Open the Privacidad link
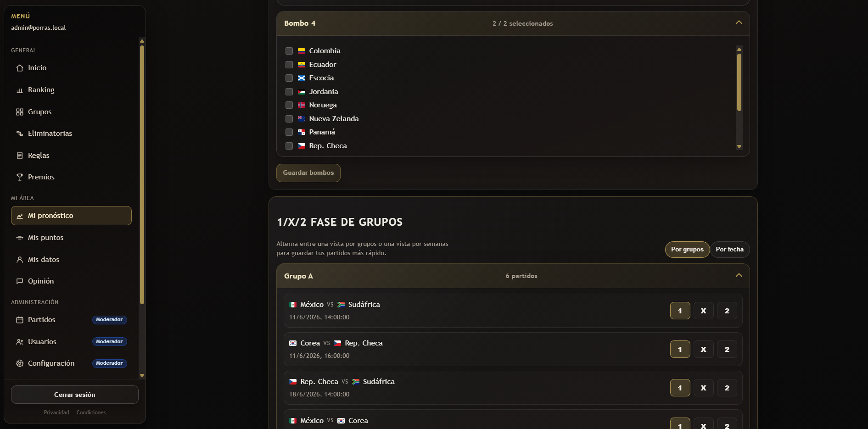 (56, 412)
